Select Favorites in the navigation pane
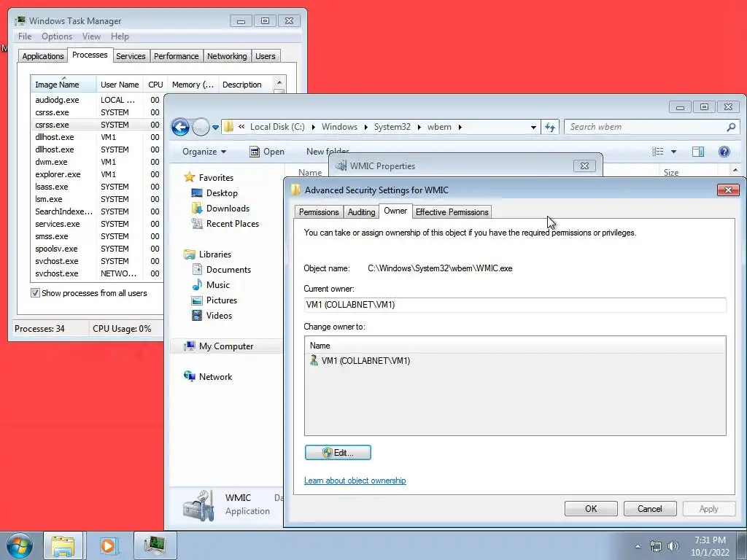The image size is (747, 560). pos(216,178)
